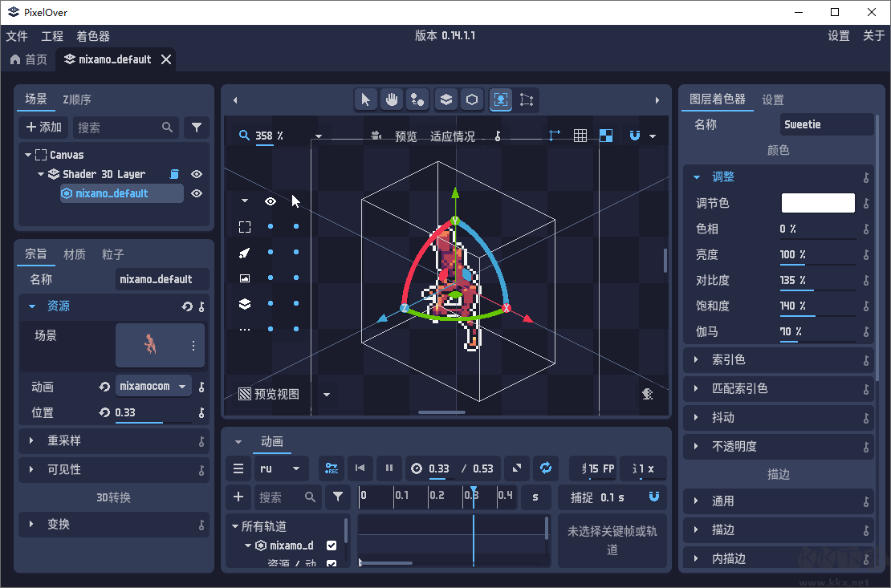891x588 pixels.
Task: Select the hexagon shape tool
Action: (472, 99)
